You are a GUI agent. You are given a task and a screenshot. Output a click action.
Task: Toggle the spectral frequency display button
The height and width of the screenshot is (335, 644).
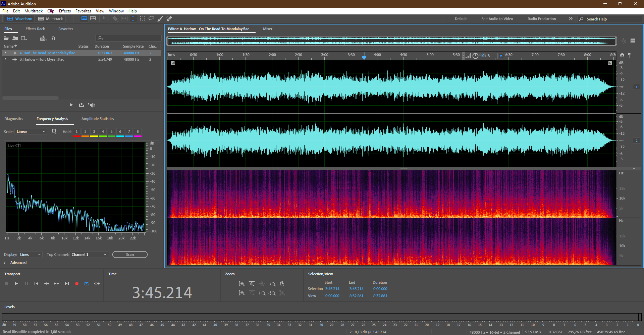click(x=84, y=18)
